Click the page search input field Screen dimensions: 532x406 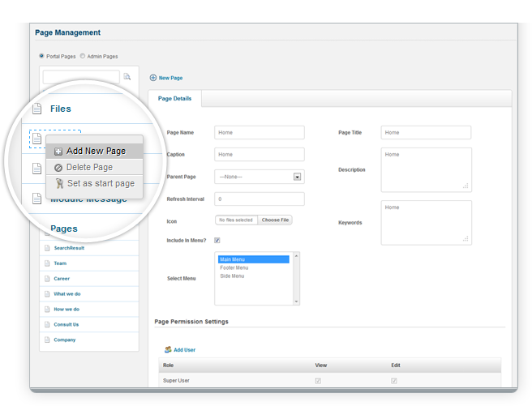[x=81, y=77]
